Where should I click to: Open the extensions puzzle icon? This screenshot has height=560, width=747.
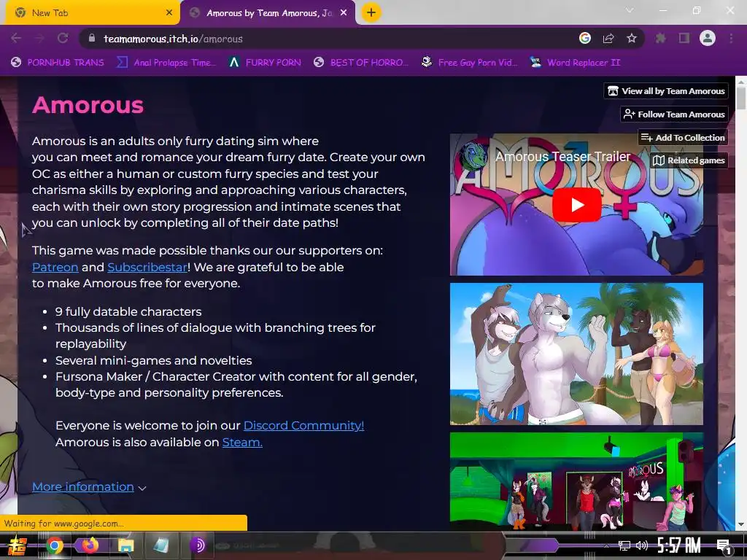click(660, 38)
